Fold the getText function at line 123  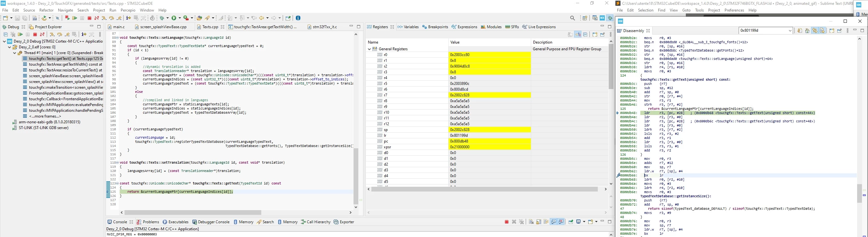[x=118, y=184]
